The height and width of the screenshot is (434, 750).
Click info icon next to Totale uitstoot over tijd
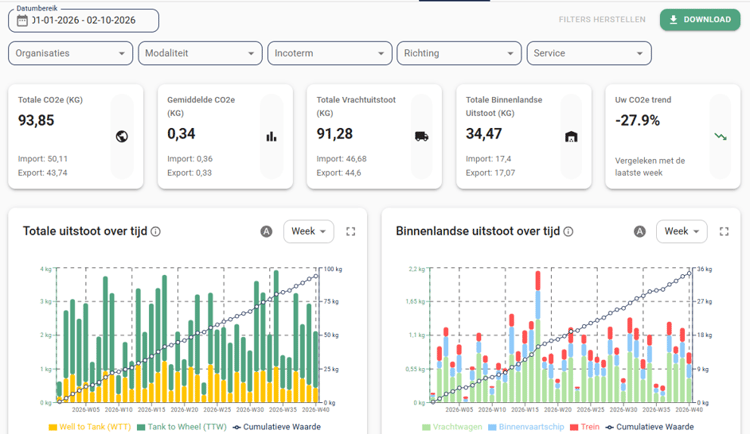pos(155,232)
